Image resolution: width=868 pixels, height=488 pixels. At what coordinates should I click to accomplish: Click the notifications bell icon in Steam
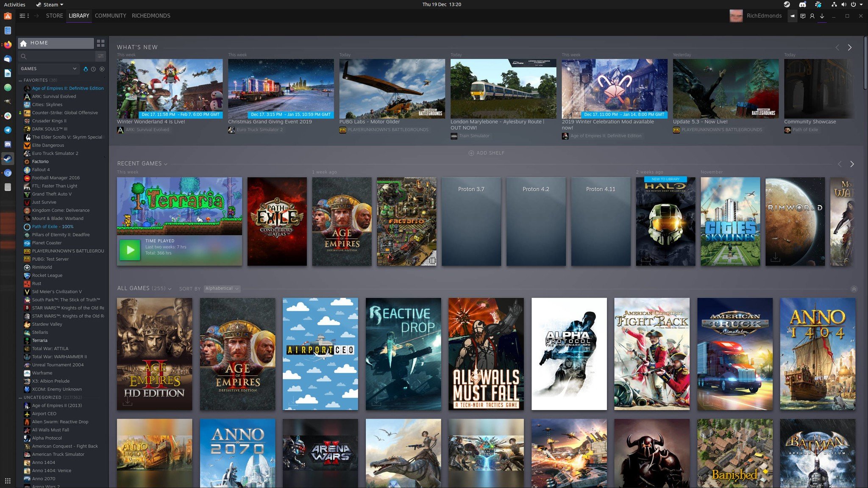point(792,16)
